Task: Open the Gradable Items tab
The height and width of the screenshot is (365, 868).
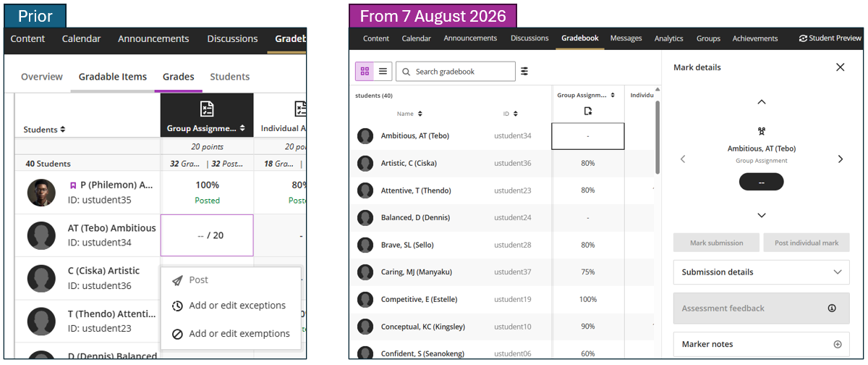Action: (113, 77)
